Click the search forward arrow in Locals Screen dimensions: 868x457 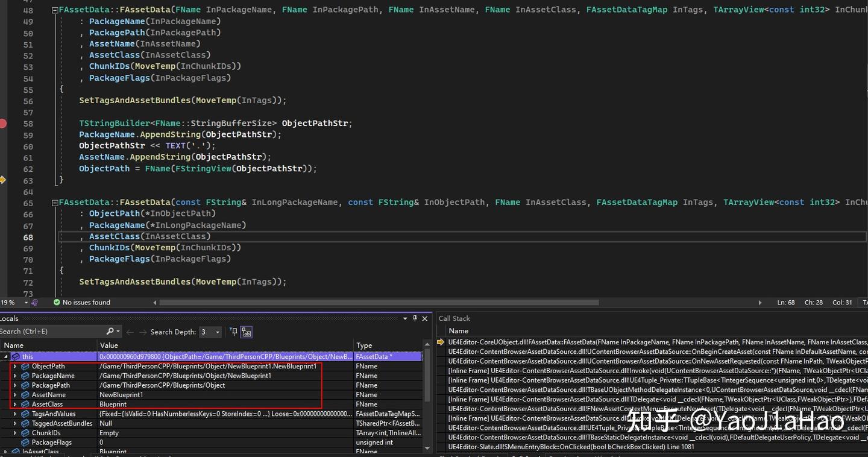click(143, 332)
